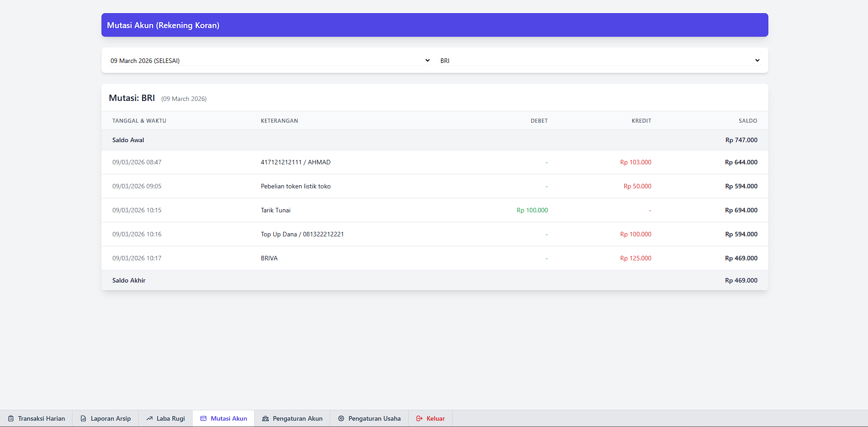Go to the Laba Rugi tab
This screenshot has height=427, width=868.
pyautogui.click(x=171, y=418)
